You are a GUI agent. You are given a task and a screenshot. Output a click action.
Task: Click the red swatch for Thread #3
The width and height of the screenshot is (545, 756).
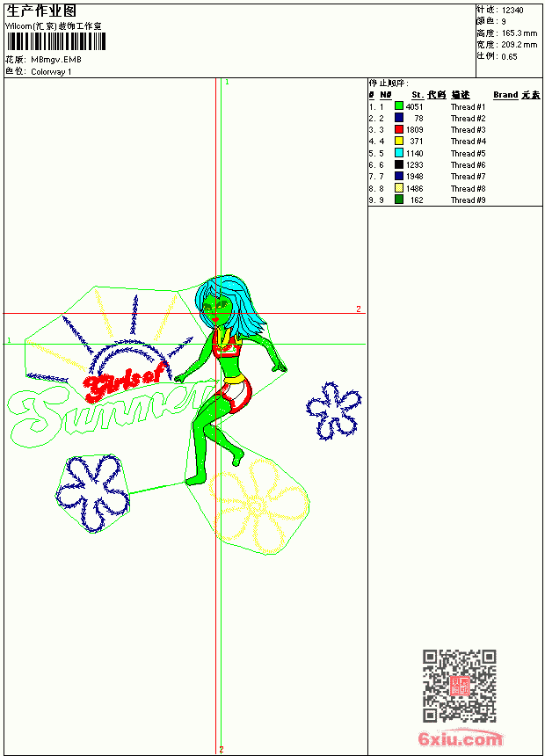399,129
